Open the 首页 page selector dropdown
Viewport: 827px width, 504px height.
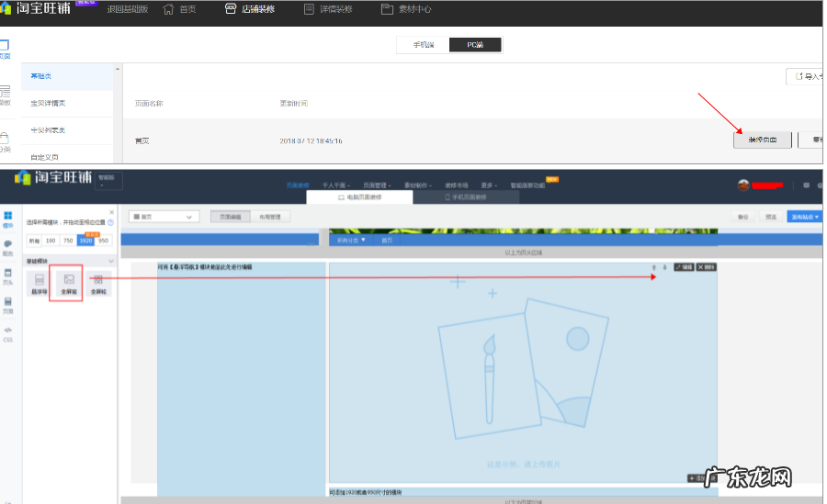[x=164, y=217]
